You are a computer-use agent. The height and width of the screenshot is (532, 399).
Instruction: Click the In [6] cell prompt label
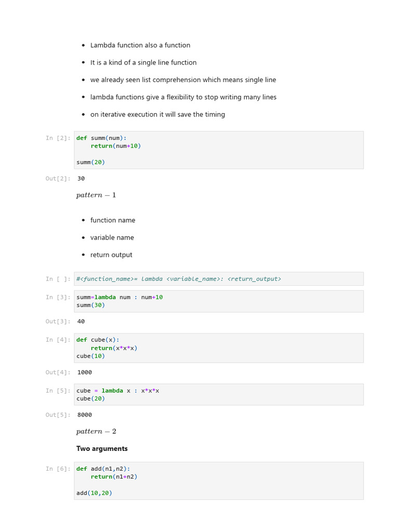click(x=57, y=469)
